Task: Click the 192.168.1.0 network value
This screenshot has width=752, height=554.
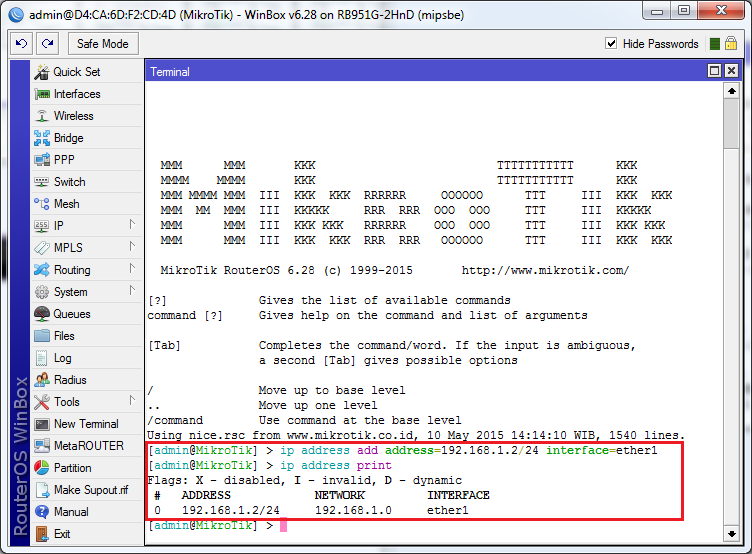Action: (x=353, y=510)
